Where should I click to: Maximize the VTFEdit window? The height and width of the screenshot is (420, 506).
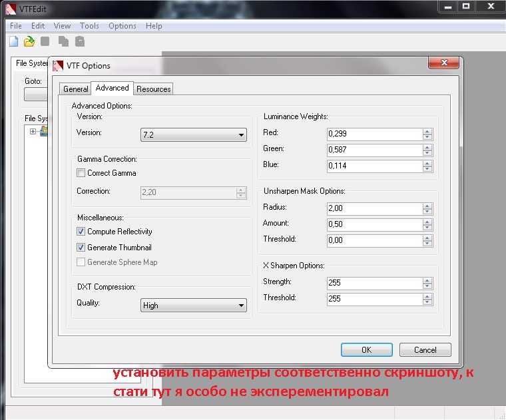click(466, 7)
